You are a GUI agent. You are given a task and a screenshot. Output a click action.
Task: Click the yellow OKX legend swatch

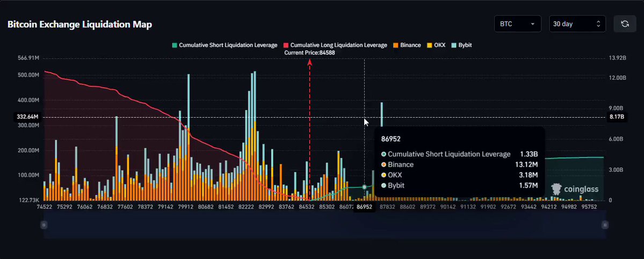pyautogui.click(x=430, y=45)
